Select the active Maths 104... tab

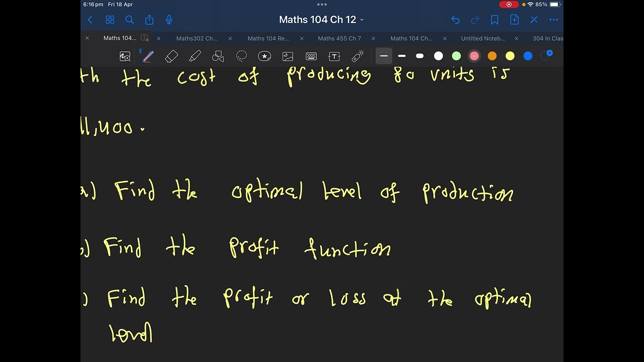pos(120,38)
